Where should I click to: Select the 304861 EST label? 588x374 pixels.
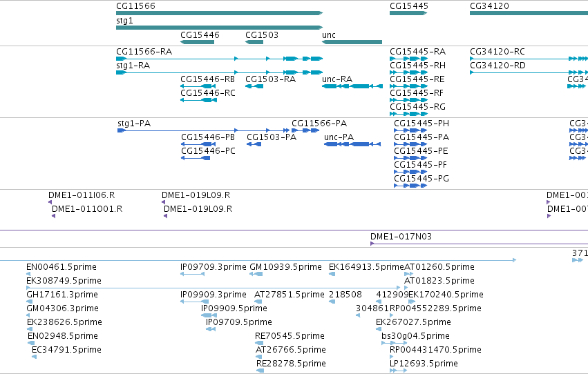coord(372,309)
